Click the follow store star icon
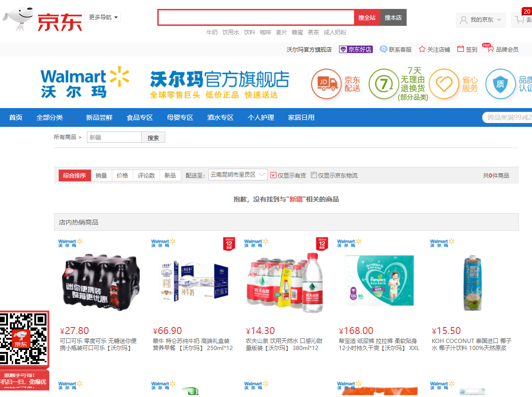This screenshot has width=532, height=397. point(422,49)
